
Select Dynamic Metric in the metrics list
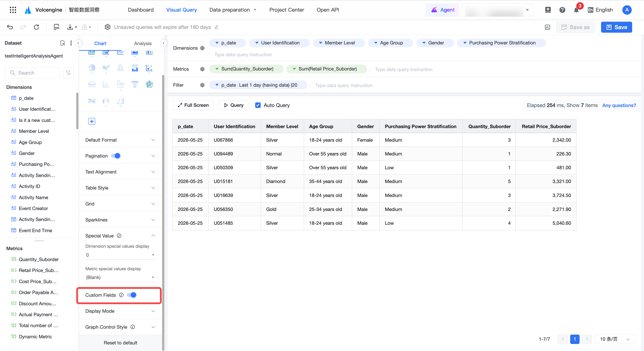[35, 337]
